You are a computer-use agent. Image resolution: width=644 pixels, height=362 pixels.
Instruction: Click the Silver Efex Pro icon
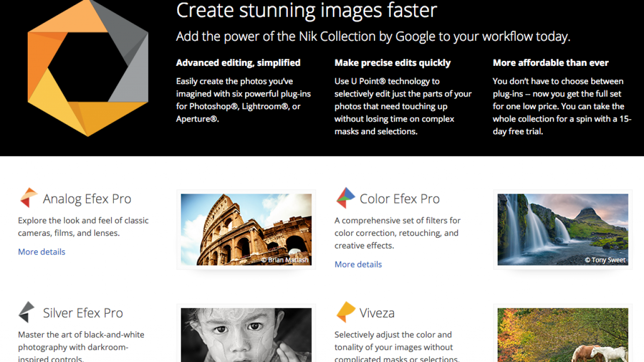(27, 312)
